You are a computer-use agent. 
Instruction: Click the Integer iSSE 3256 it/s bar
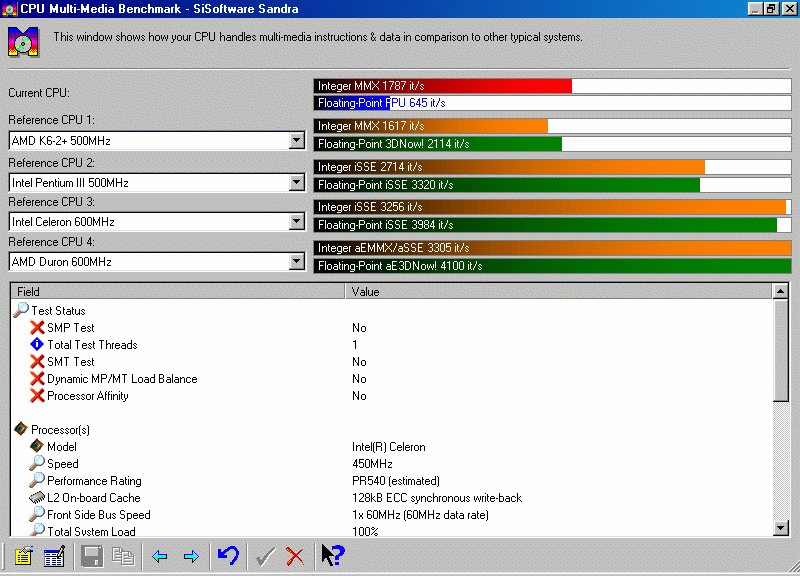553,207
